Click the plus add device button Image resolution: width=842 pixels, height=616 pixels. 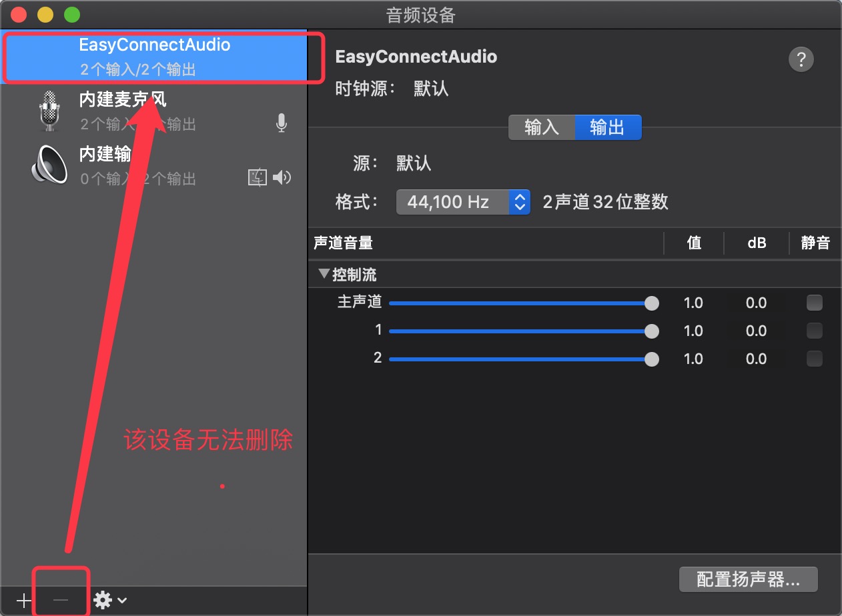click(24, 600)
